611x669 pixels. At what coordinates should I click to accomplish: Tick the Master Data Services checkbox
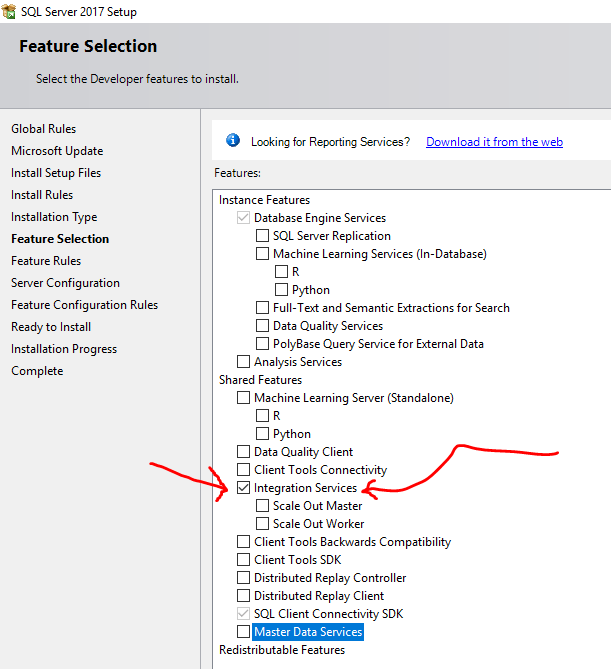tap(244, 632)
